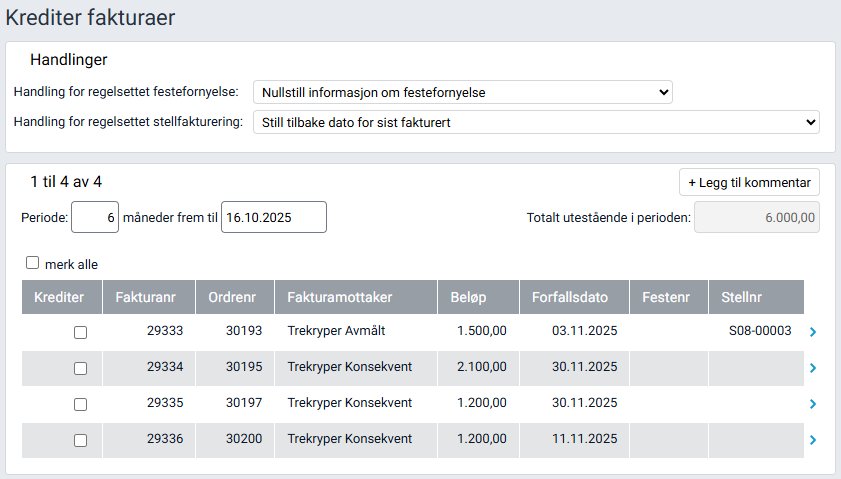Click 'Trekryper Konsekvent' in invoice 29334 row
The image size is (841, 479).
[350, 366]
